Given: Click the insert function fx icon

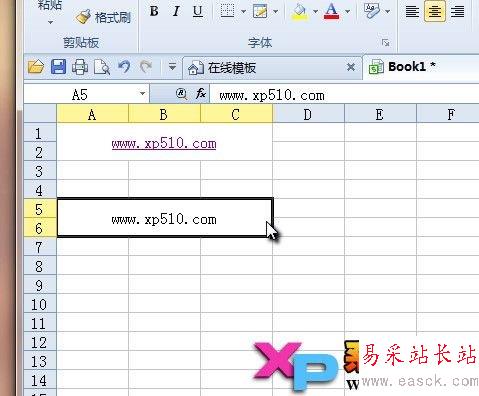Looking at the screenshot, I should (201, 94).
